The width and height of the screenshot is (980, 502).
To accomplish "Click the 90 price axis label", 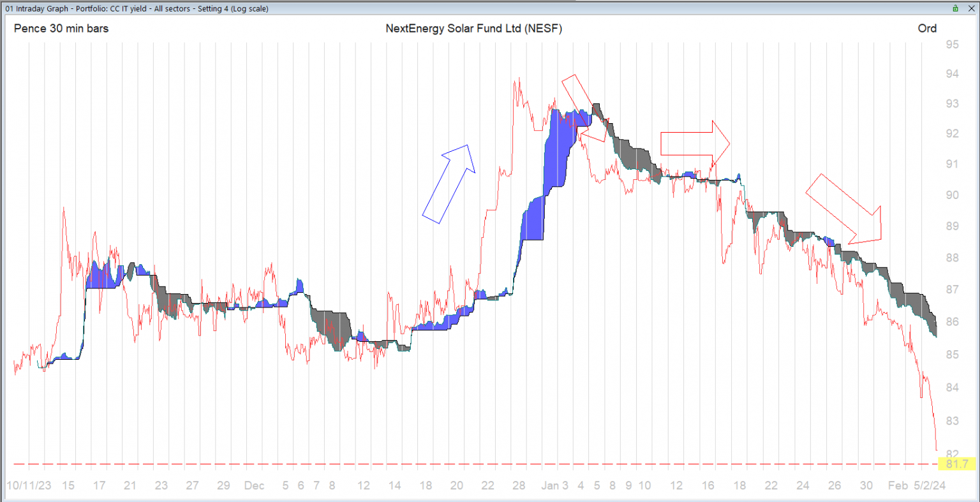I will 952,195.
